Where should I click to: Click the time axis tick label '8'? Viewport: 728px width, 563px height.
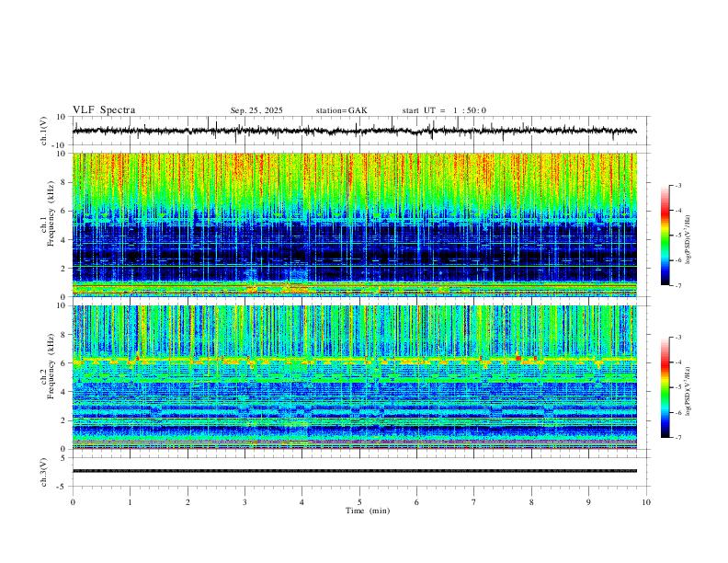(531, 502)
